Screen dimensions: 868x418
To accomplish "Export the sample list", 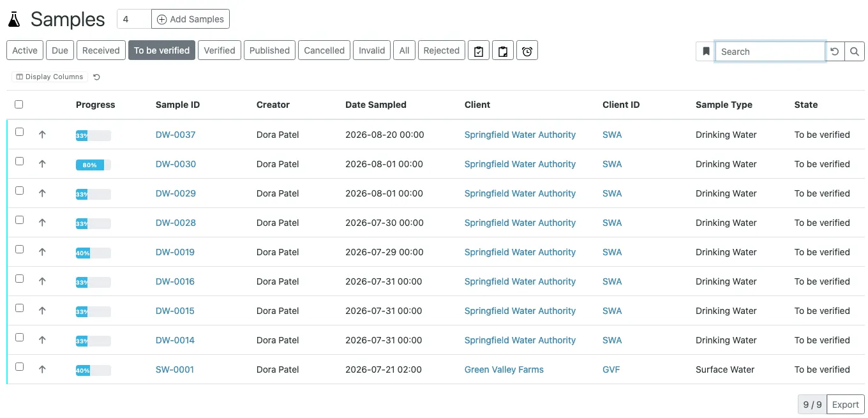I will [846, 405].
